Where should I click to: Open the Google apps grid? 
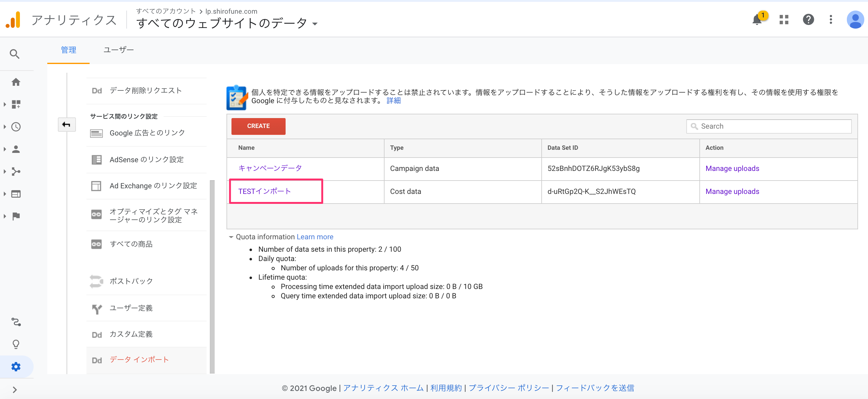tap(784, 20)
